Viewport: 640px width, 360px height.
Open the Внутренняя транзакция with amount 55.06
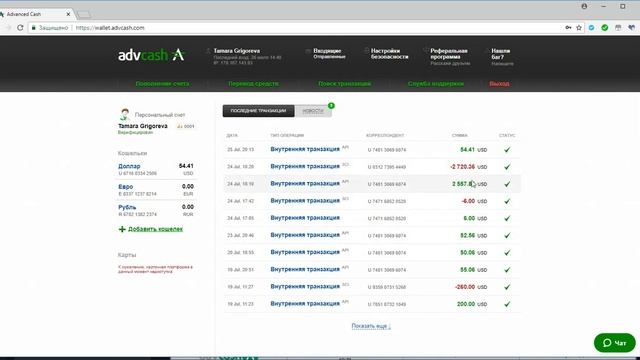pyautogui.click(x=305, y=269)
